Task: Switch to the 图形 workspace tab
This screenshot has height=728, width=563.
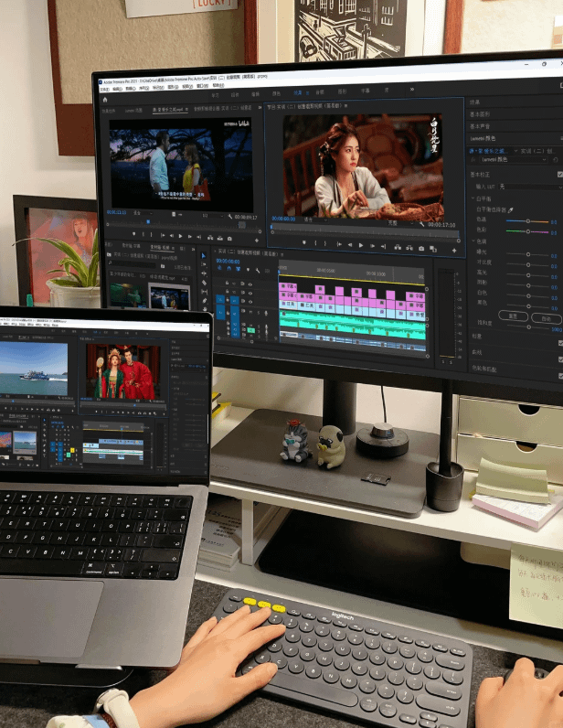Action: (x=343, y=91)
